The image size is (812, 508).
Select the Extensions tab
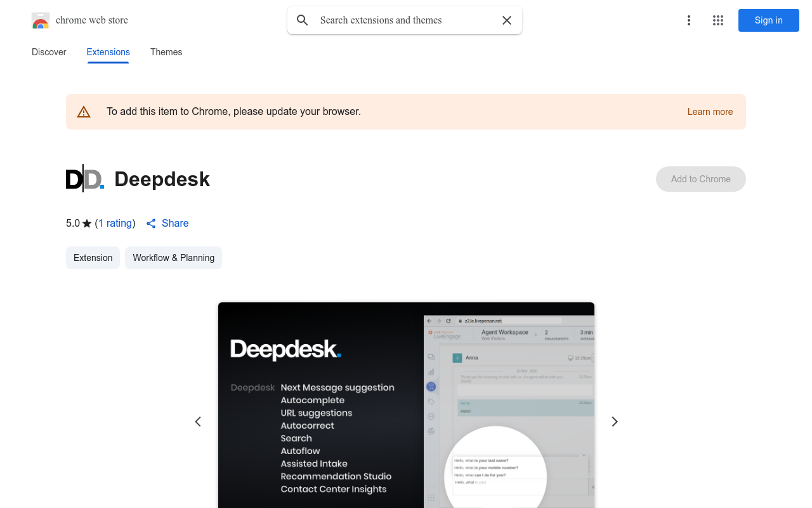coord(108,52)
